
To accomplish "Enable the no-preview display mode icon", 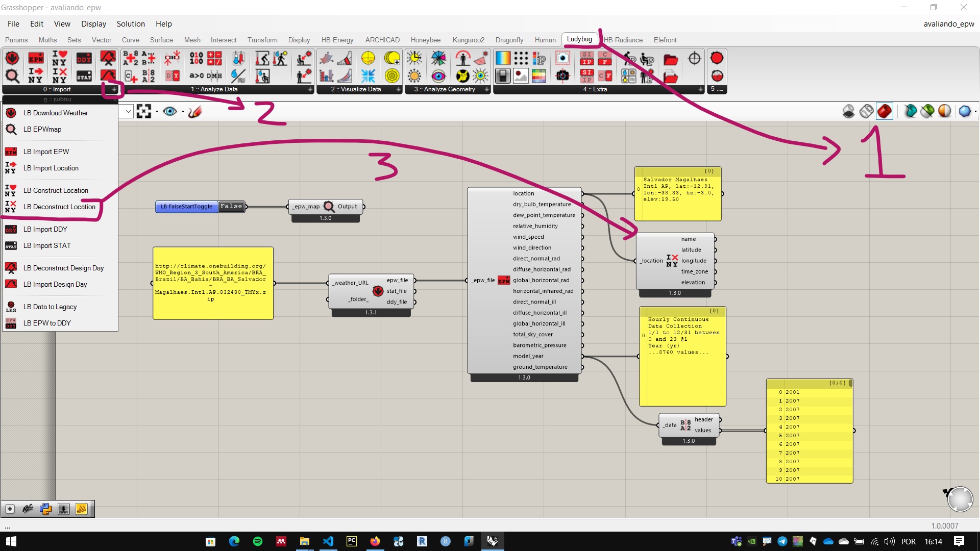I will [848, 111].
